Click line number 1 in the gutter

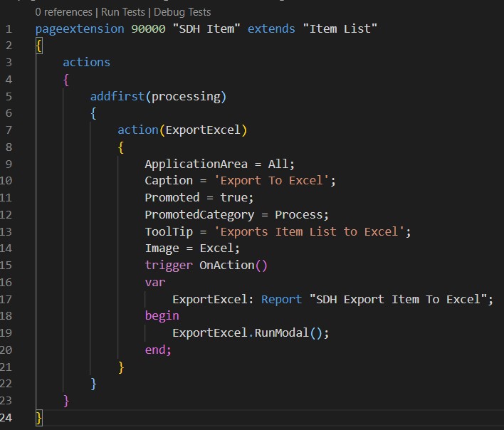[x=9, y=29]
